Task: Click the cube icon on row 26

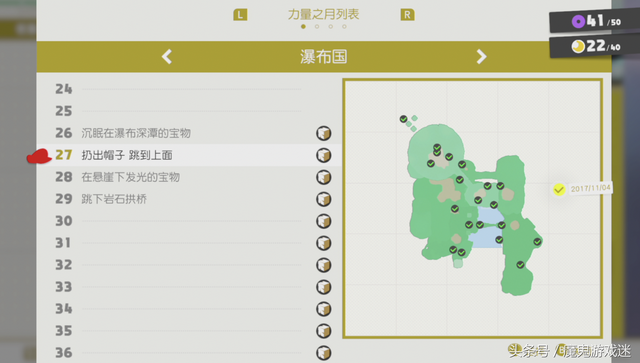Action: tap(324, 133)
